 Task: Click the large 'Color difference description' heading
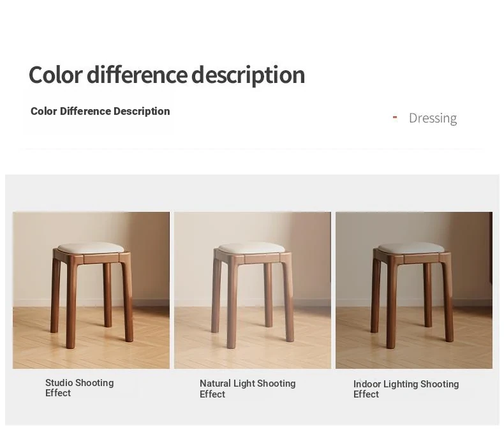(167, 75)
